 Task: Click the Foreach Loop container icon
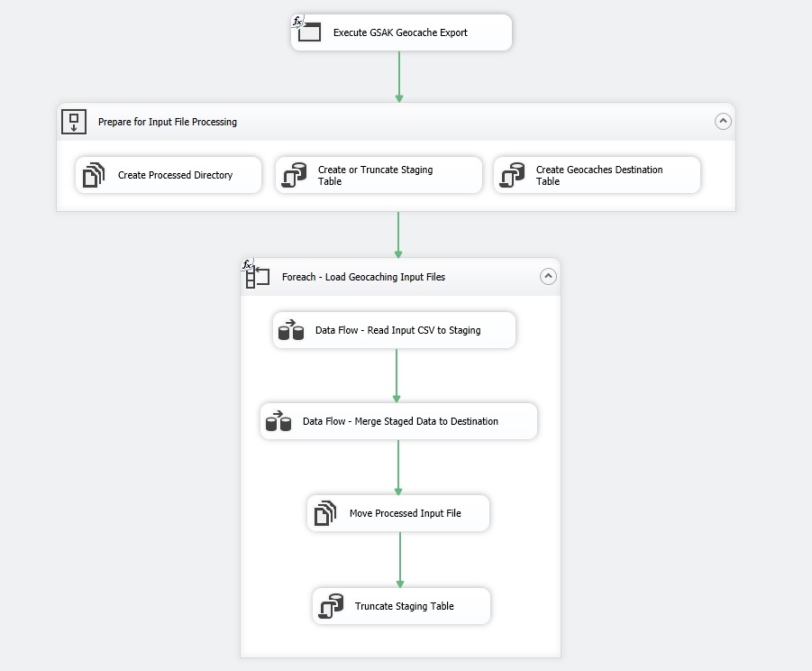[x=257, y=277]
